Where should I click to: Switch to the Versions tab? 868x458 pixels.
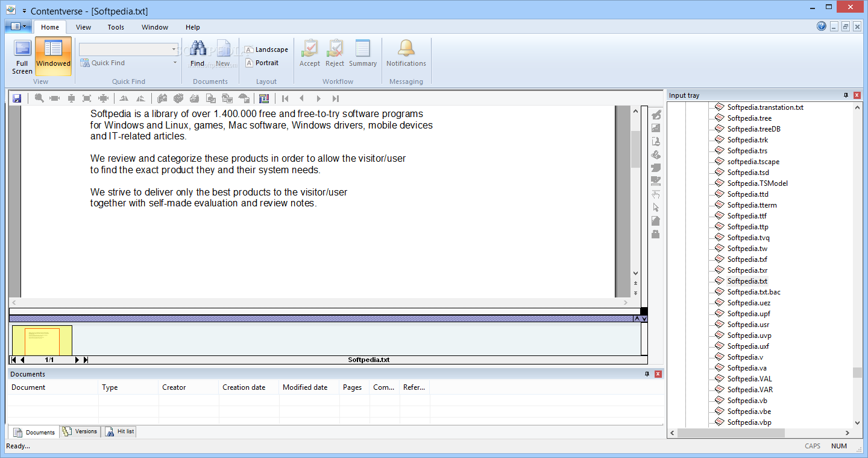point(80,431)
